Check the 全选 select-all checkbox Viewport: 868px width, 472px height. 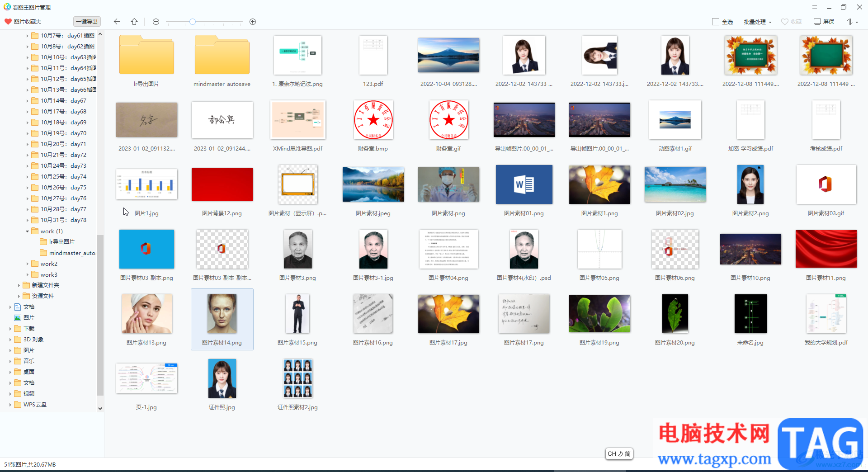(x=716, y=22)
